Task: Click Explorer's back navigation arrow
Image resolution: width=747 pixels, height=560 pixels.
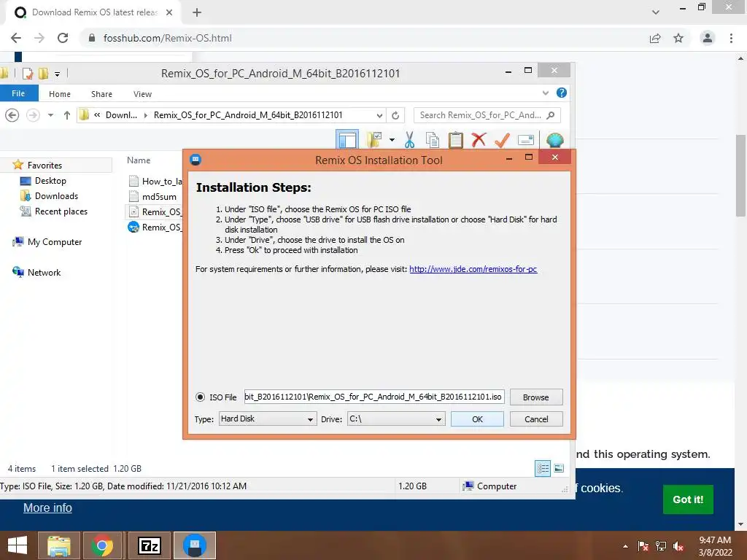Action: click(x=12, y=115)
